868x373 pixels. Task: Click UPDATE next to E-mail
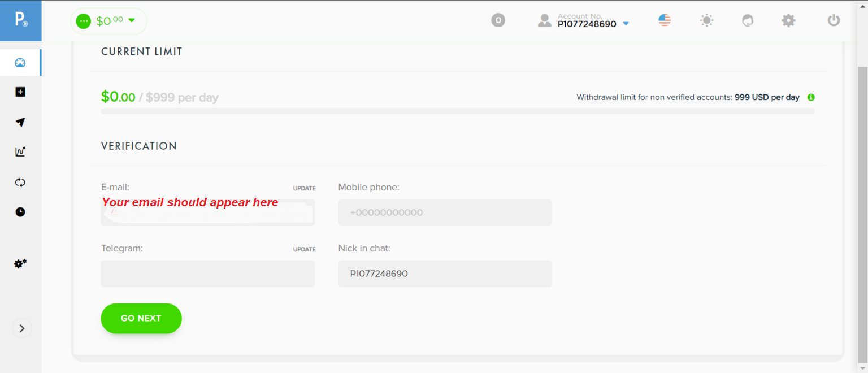[x=304, y=188]
